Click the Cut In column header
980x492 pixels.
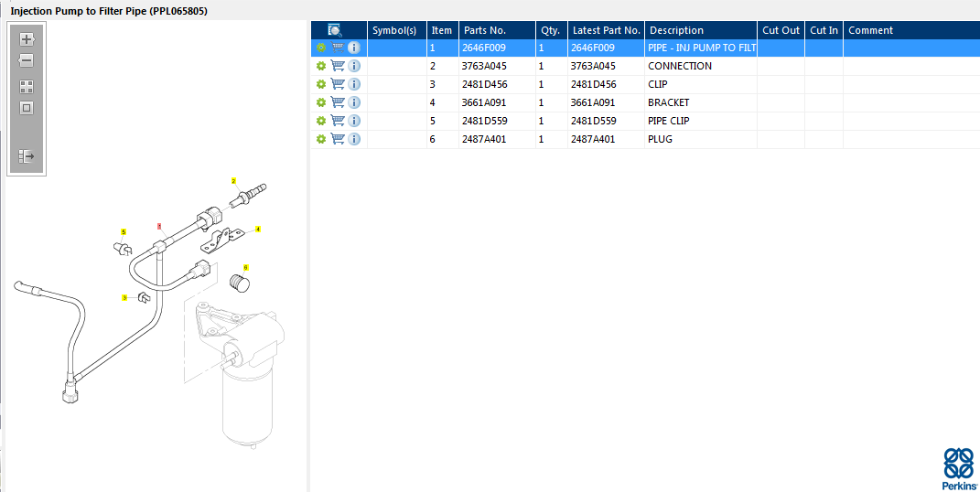point(824,30)
